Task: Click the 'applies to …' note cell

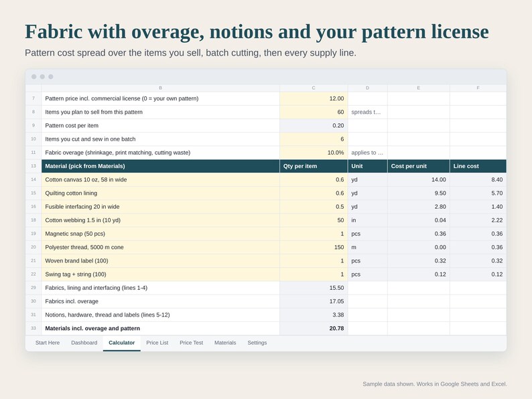Action: coord(367,153)
